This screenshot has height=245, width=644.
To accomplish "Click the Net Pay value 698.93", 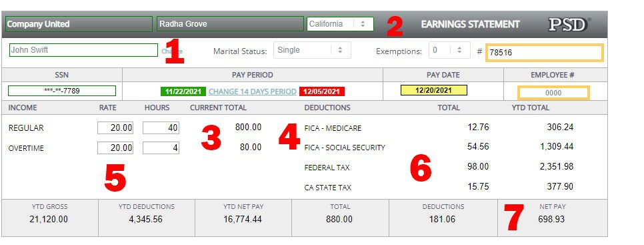I will 551,220.
